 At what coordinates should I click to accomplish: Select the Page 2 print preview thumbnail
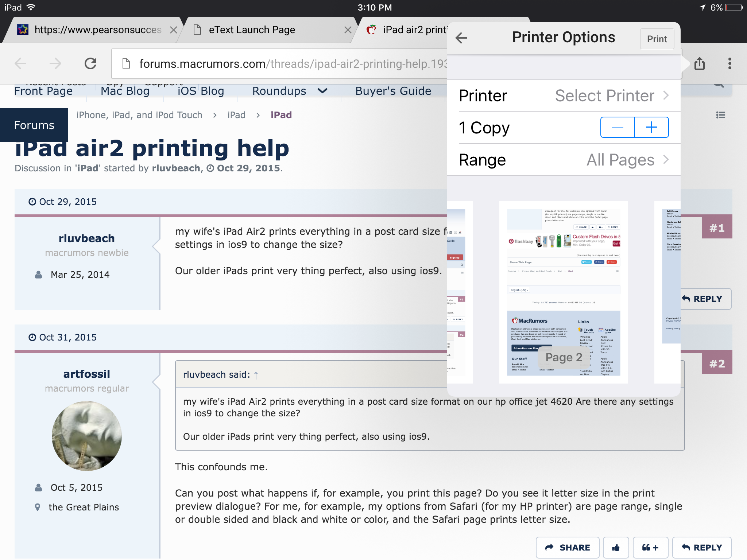[x=564, y=292]
